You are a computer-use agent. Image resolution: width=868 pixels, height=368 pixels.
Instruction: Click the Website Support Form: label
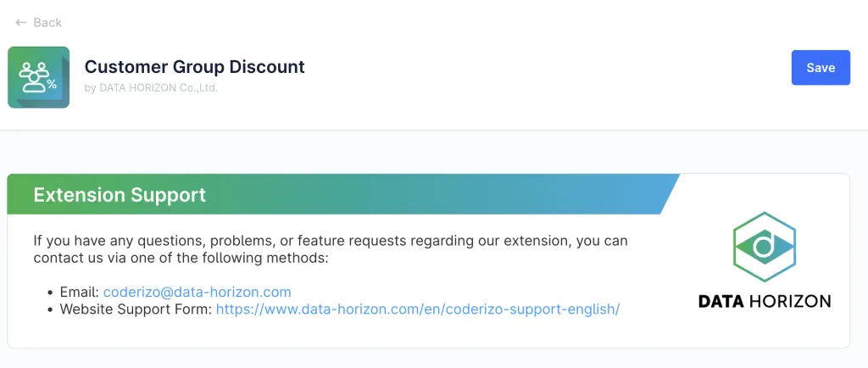pyautogui.click(x=136, y=309)
